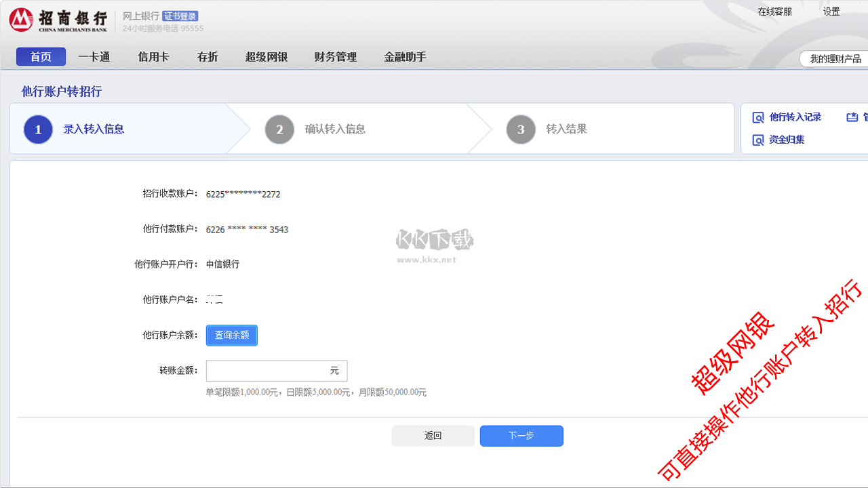Click step circle 2 确认转入信息

[279, 129]
